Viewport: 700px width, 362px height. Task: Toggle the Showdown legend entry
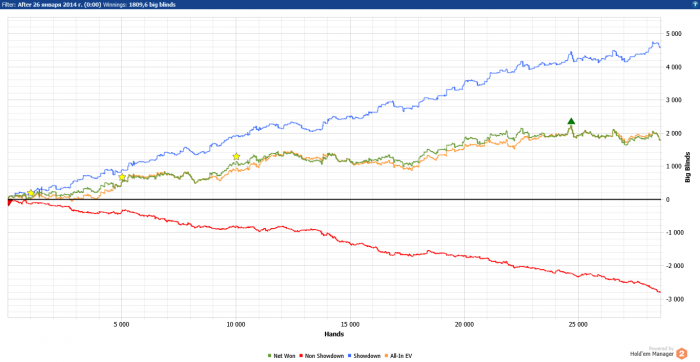[x=365, y=356]
